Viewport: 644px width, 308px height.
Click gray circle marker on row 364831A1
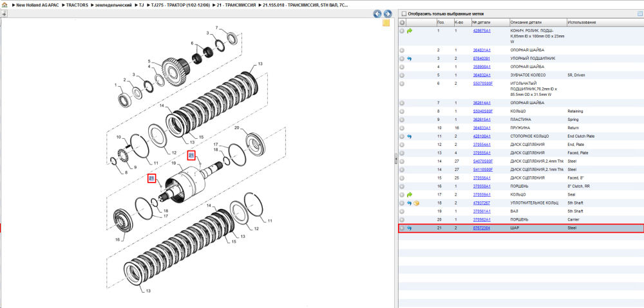402,50
